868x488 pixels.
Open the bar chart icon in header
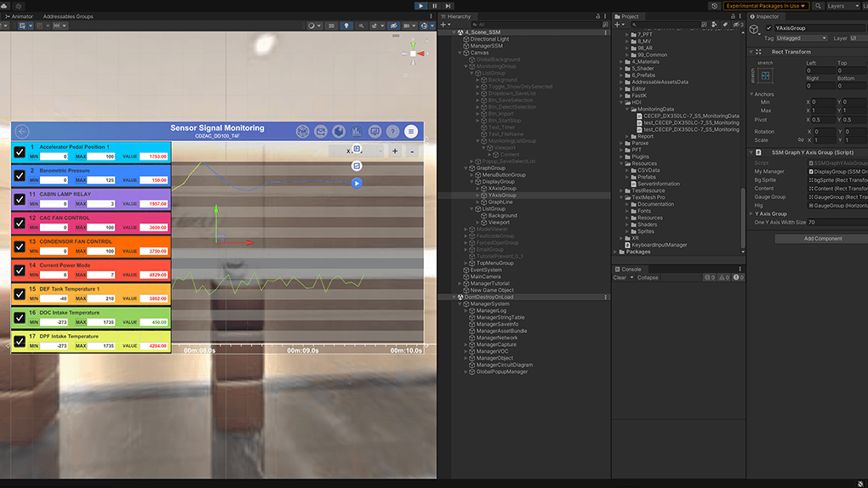click(357, 132)
